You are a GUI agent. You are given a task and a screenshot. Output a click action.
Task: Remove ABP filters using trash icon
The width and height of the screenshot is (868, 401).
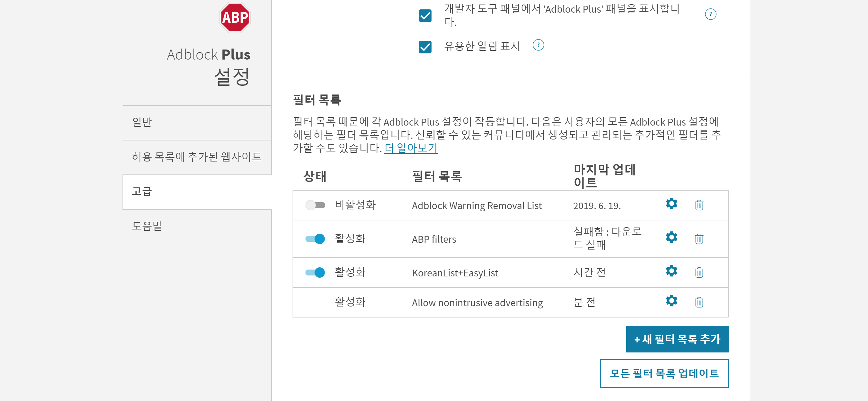[699, 239]
